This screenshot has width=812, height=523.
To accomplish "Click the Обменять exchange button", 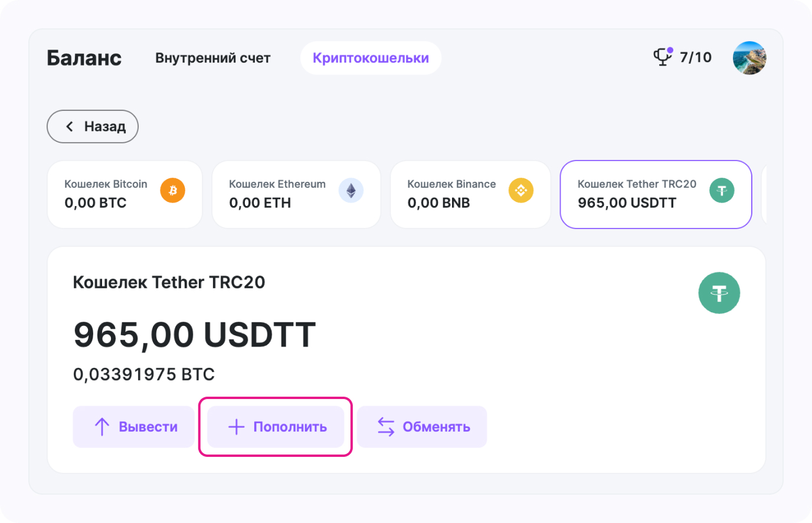I will (x=422, y=427).
